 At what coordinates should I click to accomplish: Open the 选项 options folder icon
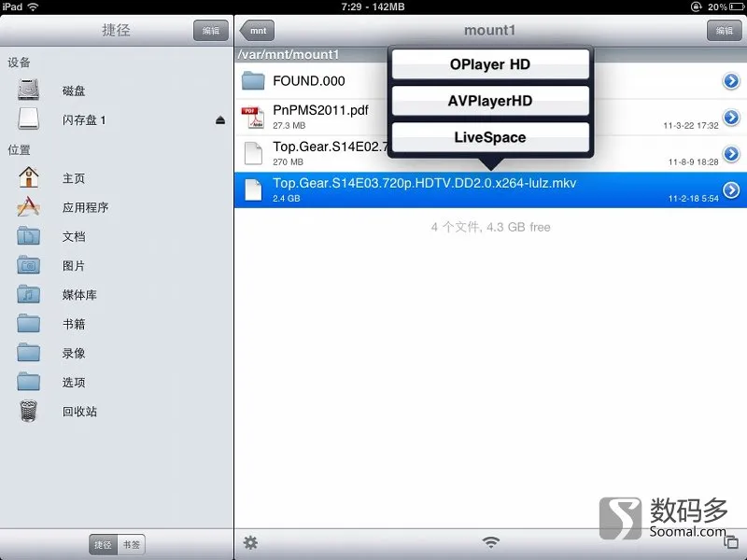[x=29, y=382]
